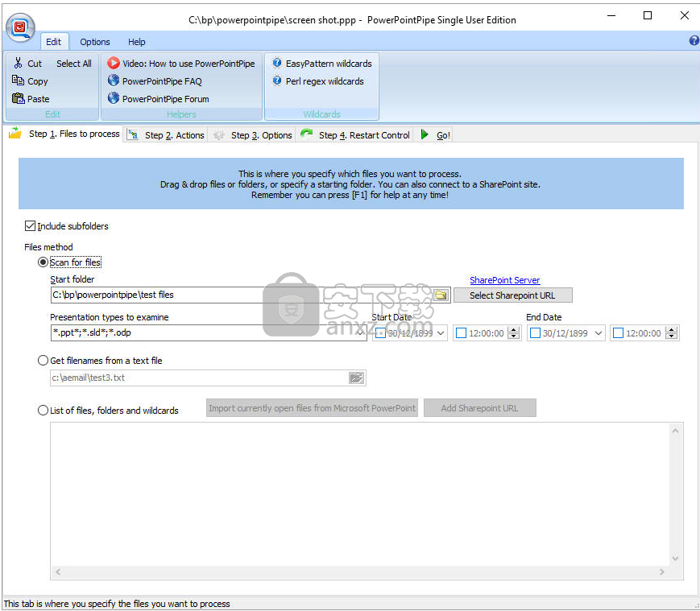Screen dimensions: 700x611
Task: Click the Step 2 Actions tab icon
Action: click(x=133, y=134)
